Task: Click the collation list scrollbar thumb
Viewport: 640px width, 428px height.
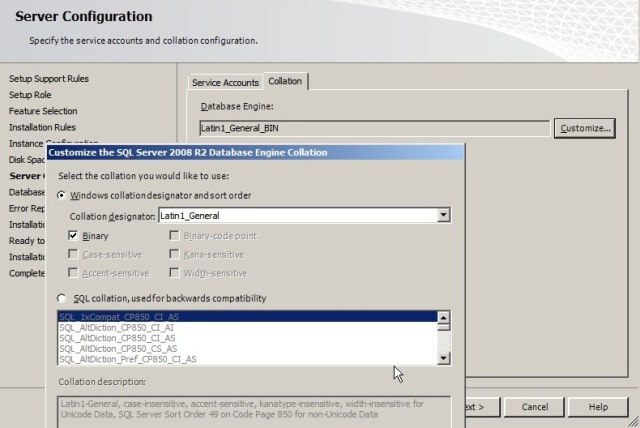Action: tap(443, 327)
